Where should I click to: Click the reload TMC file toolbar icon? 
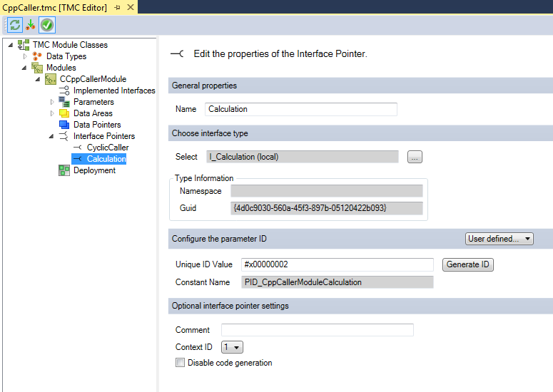tap(15, 25)
